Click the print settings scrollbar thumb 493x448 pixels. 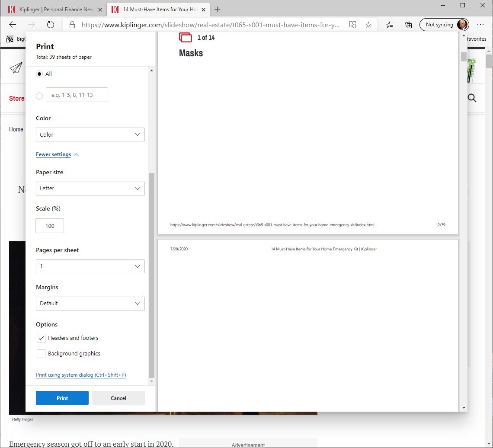(151, 275)
